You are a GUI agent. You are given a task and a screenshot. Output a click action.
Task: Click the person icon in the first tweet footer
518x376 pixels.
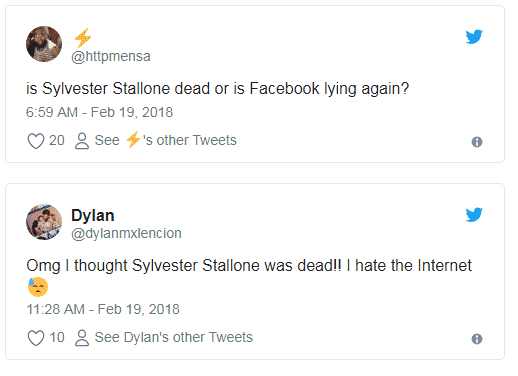click(82, 141)
